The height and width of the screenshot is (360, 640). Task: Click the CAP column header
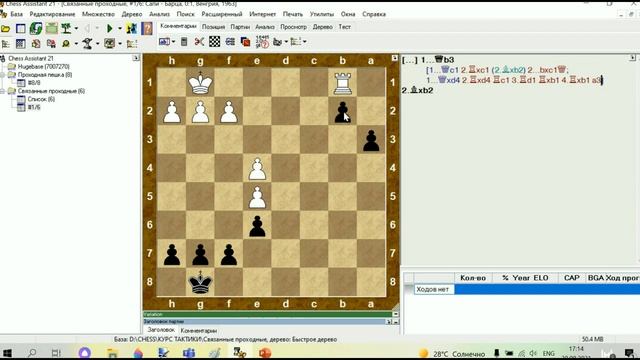pyautogui.click(x=571, y=278)
